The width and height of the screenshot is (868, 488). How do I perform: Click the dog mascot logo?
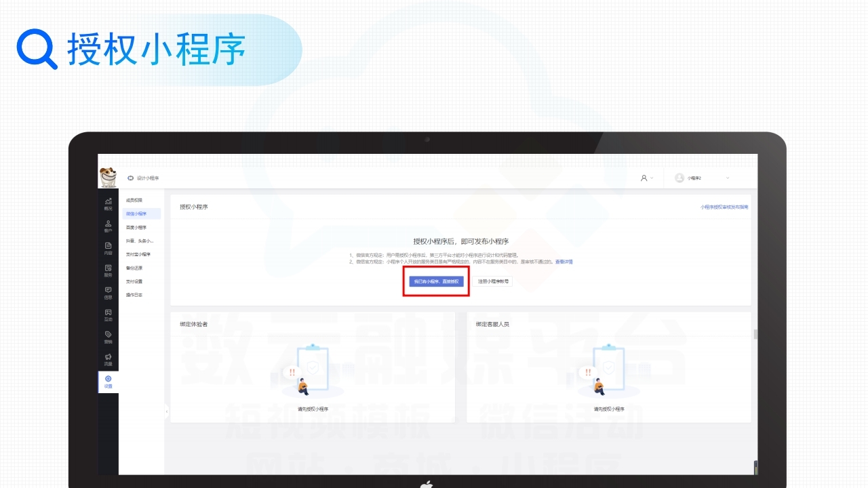(x=107, y=177)
